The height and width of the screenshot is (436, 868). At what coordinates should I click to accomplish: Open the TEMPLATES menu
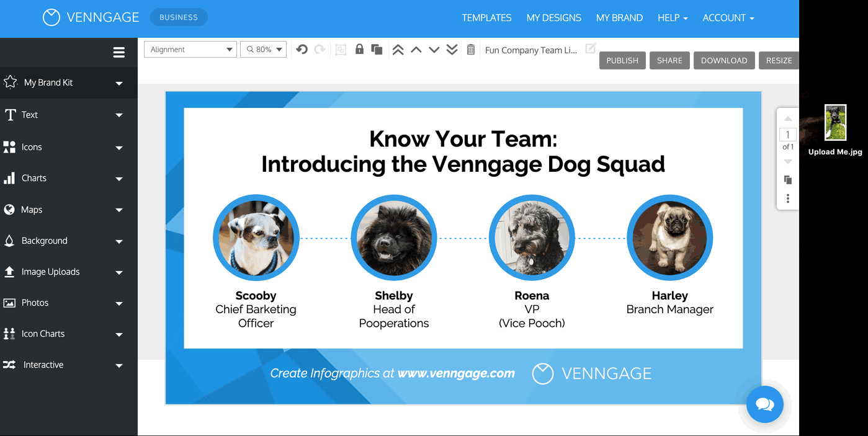click(x=487, y=18)
